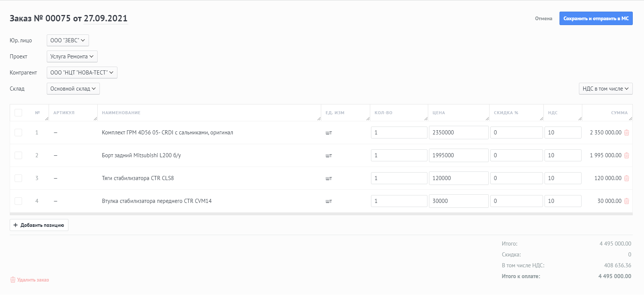Click Итого value 4 495 000.00
The height and width of the screenshot is (295, 644).
pyautogui.click(x=615, y=244)
